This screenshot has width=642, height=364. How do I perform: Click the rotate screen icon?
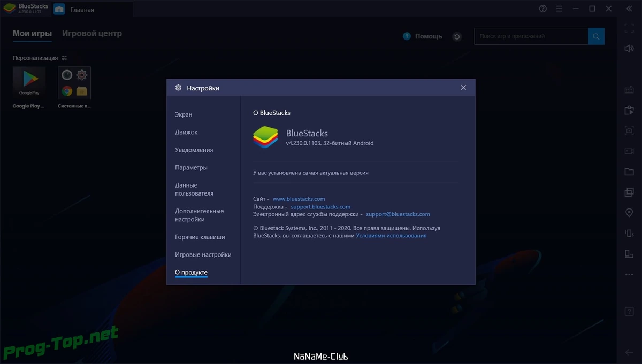coord(629,253)
